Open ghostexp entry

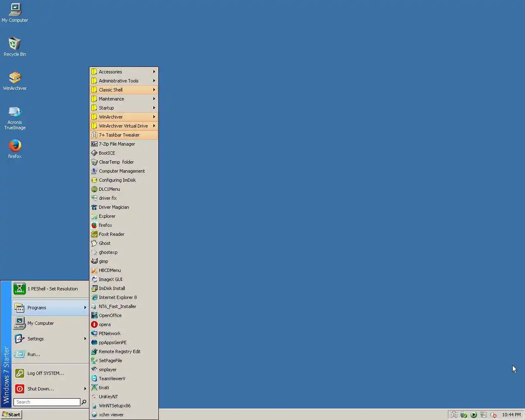tap(124, 252)
